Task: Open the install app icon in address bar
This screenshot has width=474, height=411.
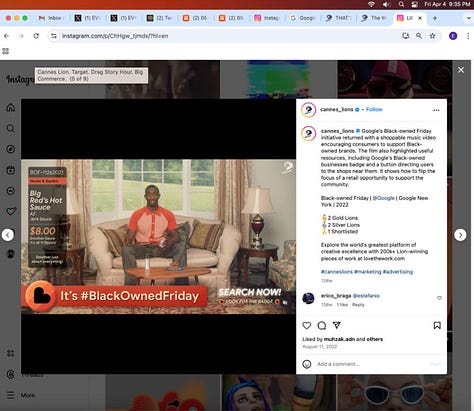Action: coord(406,36)
